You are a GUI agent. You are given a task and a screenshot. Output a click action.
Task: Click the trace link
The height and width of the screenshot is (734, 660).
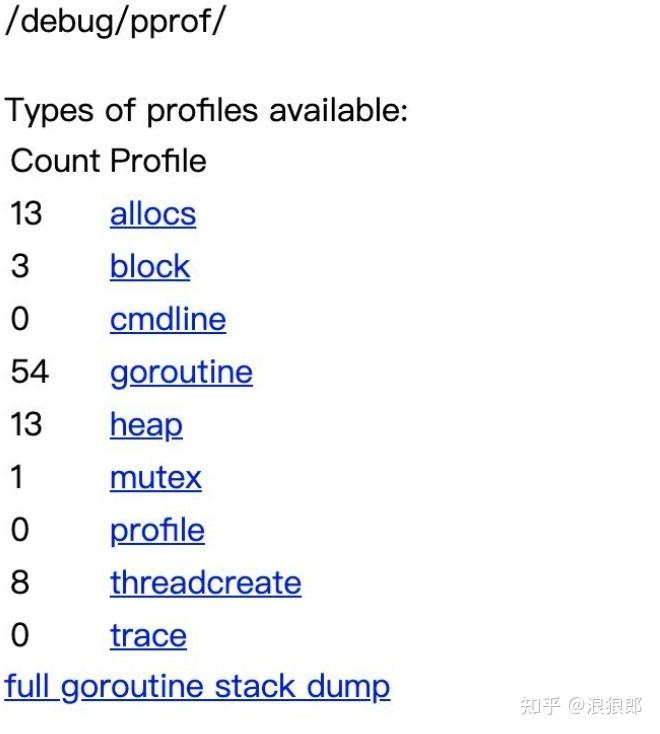(148, 636)
